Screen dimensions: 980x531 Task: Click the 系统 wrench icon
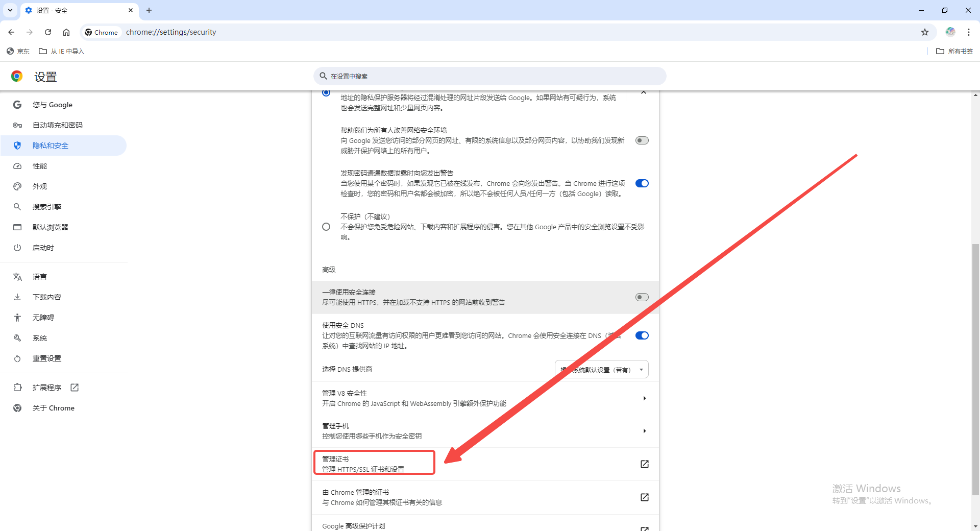pyautogui.click(x=17, y=338)
